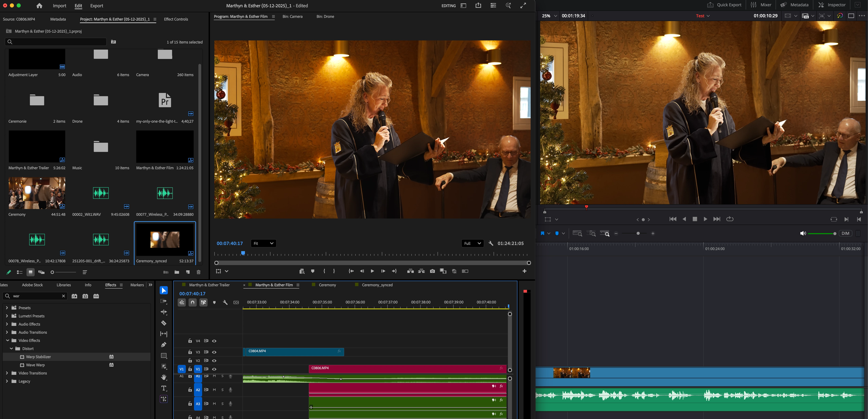Collapse the Distort folder
Image resolution: width=868 pixels, height=419 pixels.
(11, 348)
